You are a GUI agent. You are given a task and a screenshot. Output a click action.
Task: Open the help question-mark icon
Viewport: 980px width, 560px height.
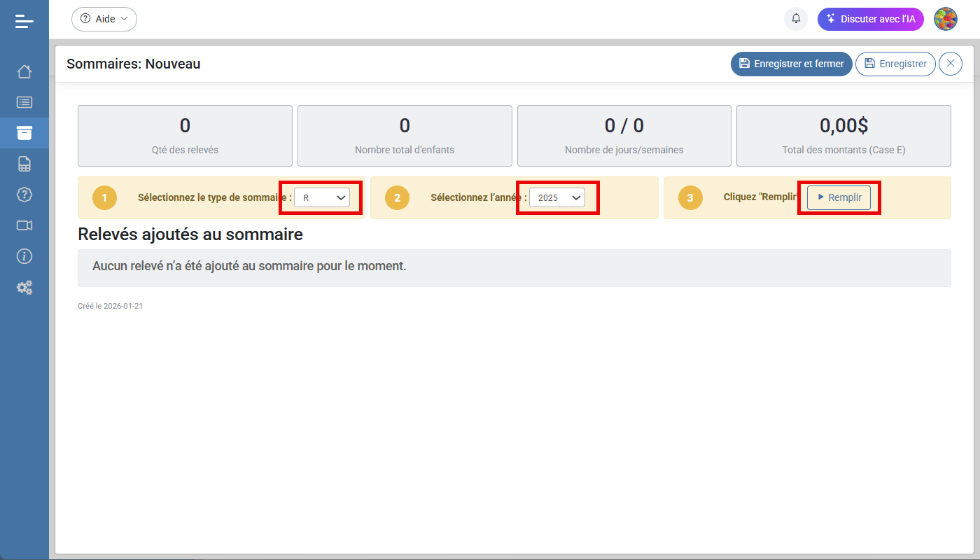[x=24, y=195]
